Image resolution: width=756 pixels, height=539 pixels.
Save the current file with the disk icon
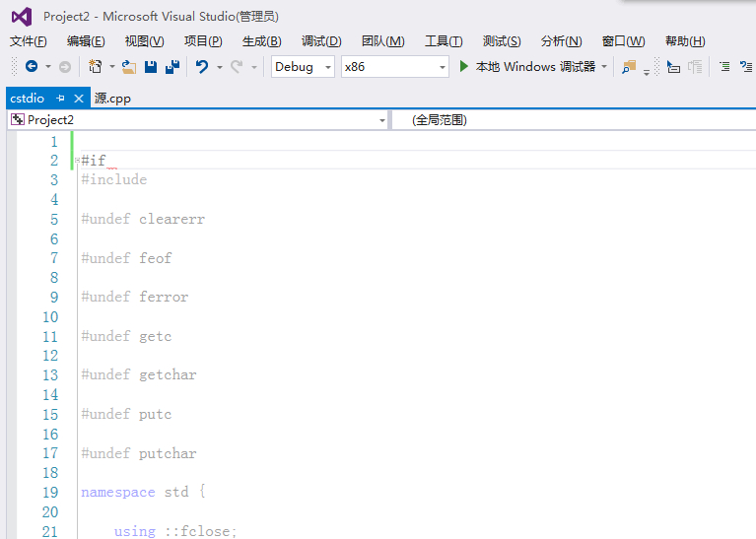151,67
